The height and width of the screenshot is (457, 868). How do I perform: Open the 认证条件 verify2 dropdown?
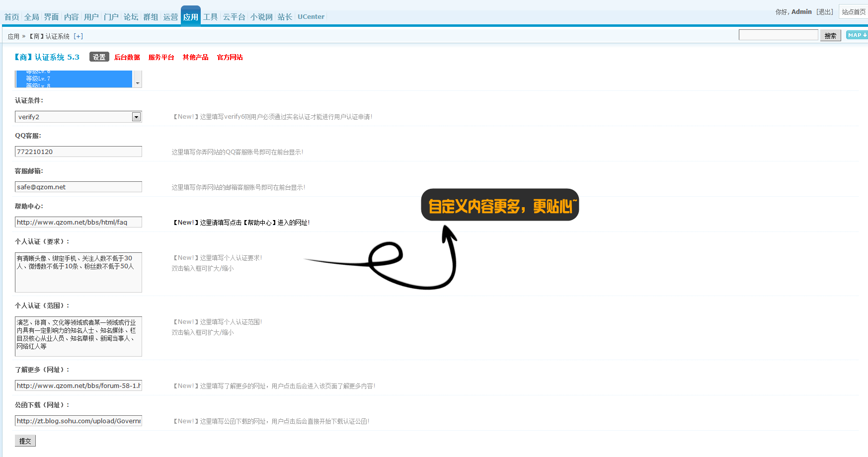[79, 117]
